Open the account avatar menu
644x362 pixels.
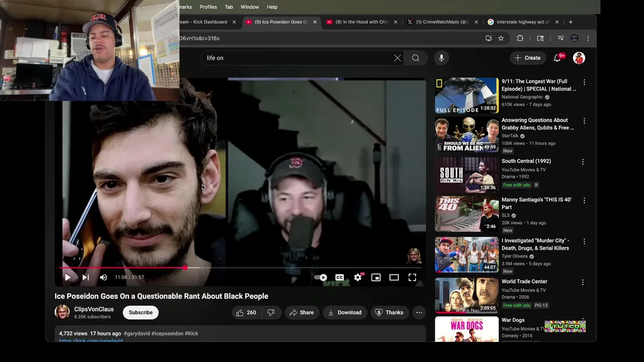pos(579,58)
